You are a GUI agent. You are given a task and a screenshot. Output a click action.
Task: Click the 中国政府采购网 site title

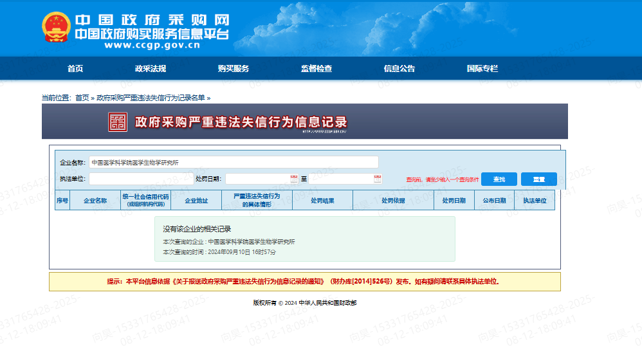152,20
